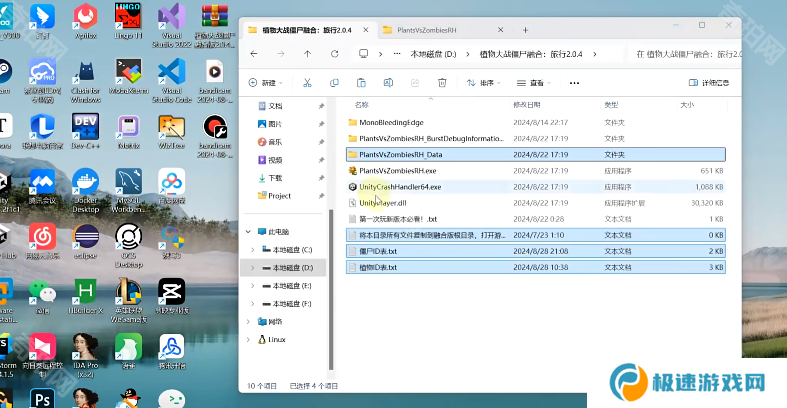Launch eclipse from the desktop
This screenshot has height=408, width=787.
pyautogui.click(x=85, y=241)
